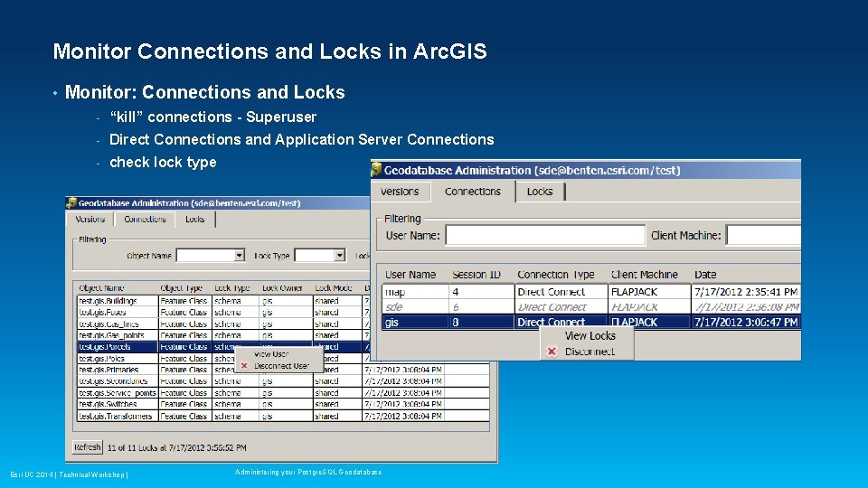Switch to Connections tab in front window

[x=472, y=192]
